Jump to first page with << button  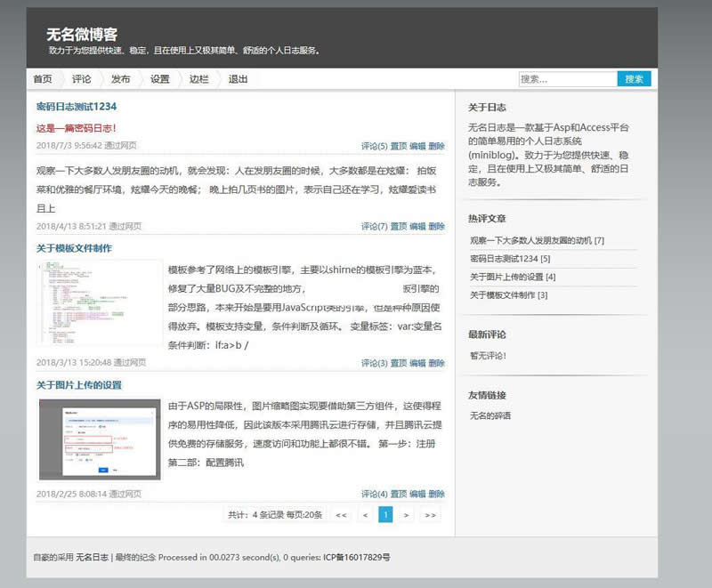[341, 514]
